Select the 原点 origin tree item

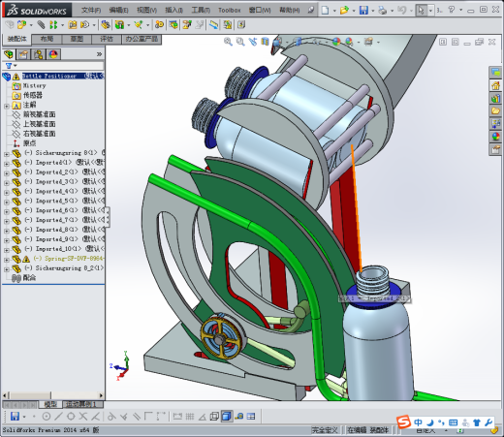pos(29,143)
